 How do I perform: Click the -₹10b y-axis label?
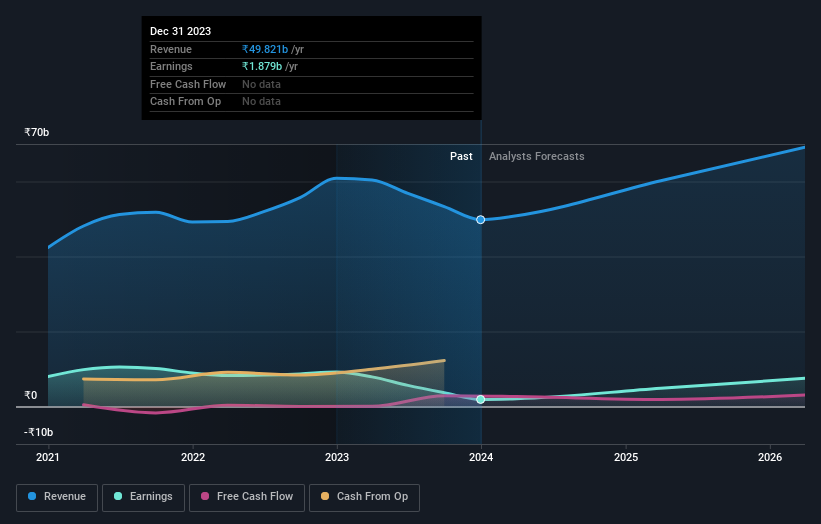(x=38, y=432)
